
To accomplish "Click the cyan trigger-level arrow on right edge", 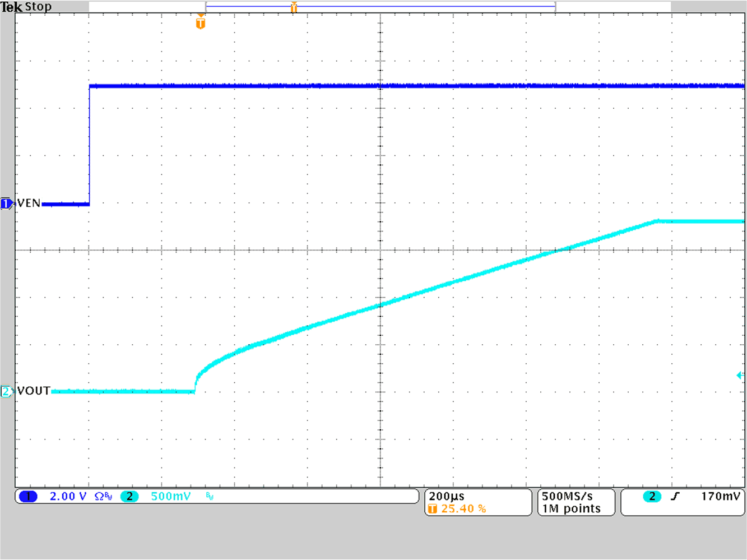I will [740, 374].
